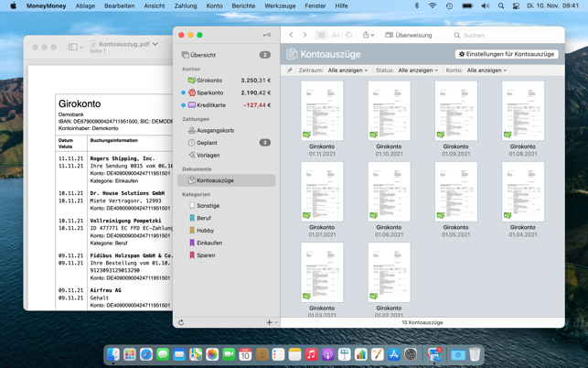Open Girokonto statement 01.10.2021 thumbnail
Screen dimensions: 588x368
pyautogui.click(x=389, y=111)
